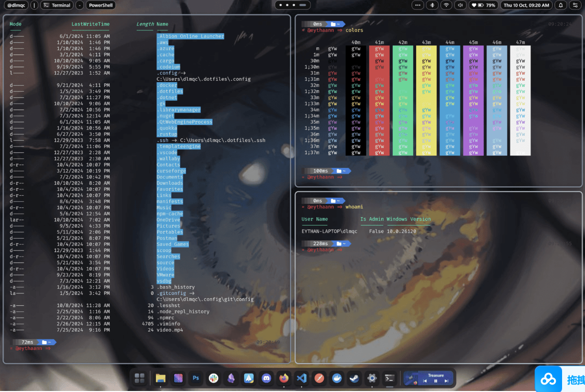The image size is (585, 392).
Task: Mute the system volume
Action: click(459, 5)
